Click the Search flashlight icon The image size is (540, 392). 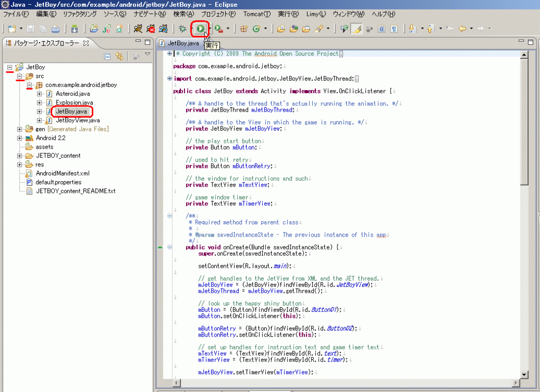319,28
